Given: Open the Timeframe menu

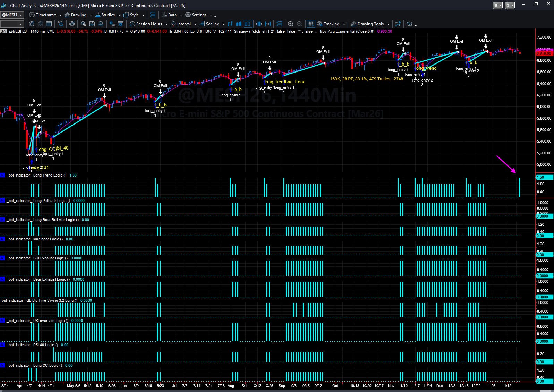Looking at the screenshot, I should coord(45,15).
